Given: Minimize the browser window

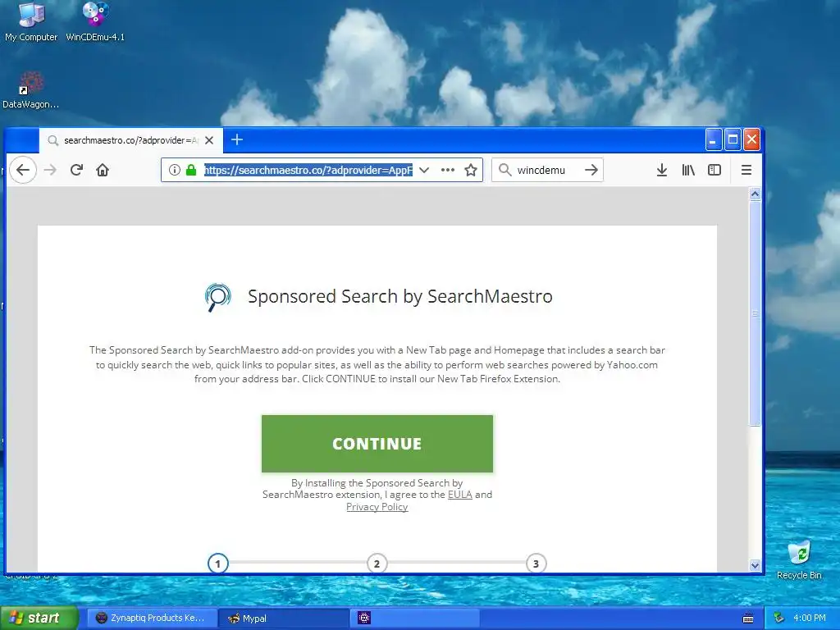Looking at the screenshot, I should (x=713, y=140).
